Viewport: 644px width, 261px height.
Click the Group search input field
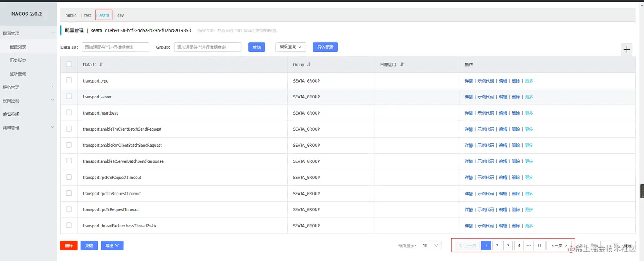208,47
